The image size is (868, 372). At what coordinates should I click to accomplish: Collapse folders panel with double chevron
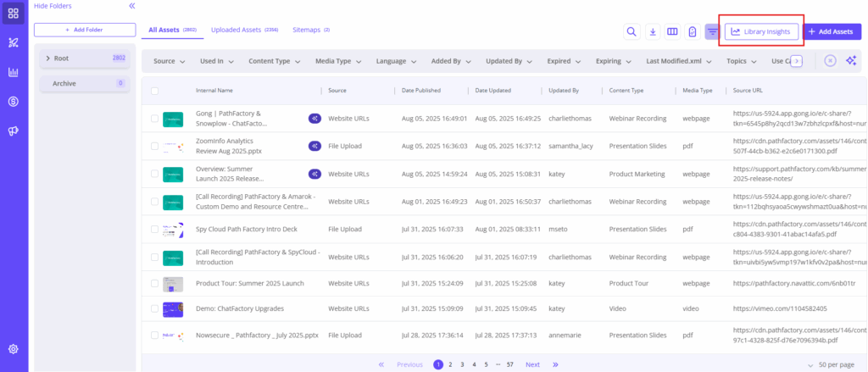131,6
